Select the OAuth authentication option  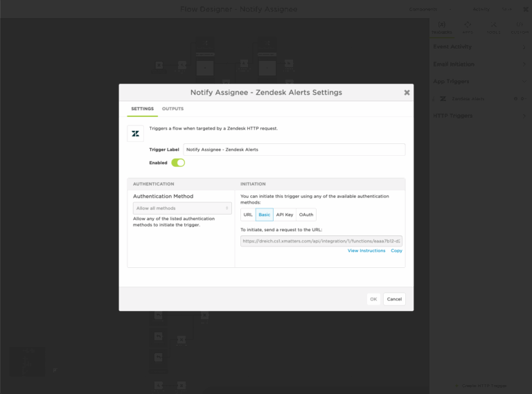point(306,215)
